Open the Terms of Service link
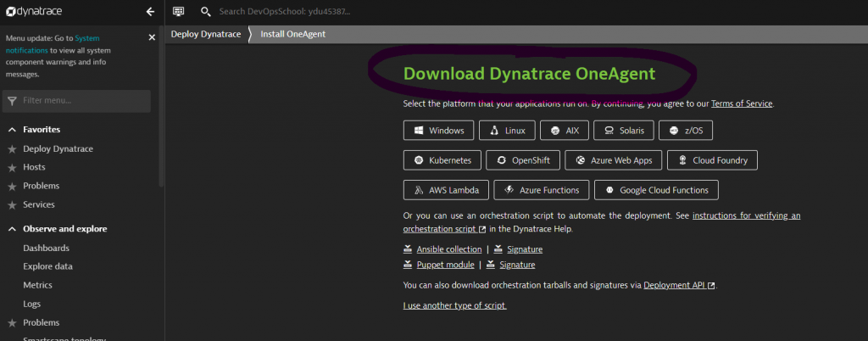Screen dimensions: 868x341 coord(742,103)
